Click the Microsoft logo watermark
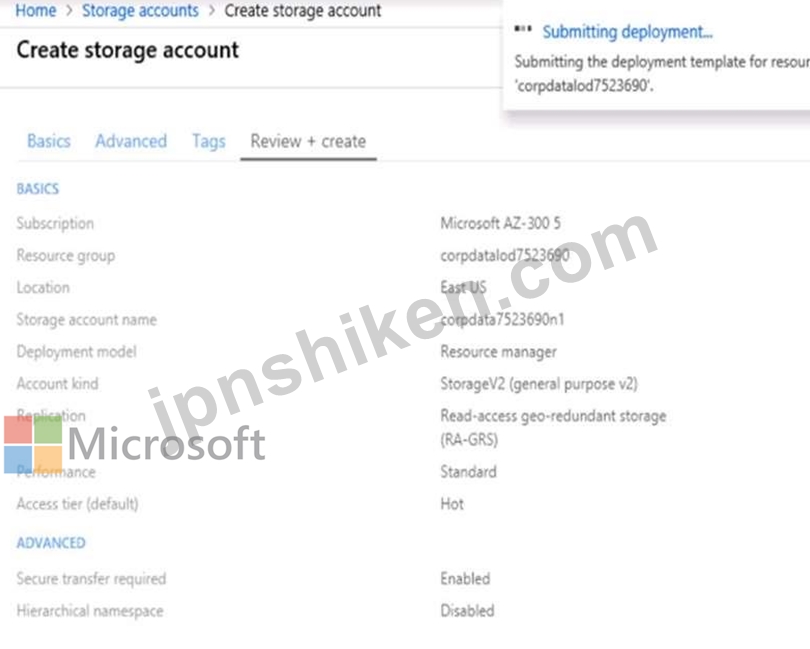This screenshot has height=649, width=810. tap(134, 444)
